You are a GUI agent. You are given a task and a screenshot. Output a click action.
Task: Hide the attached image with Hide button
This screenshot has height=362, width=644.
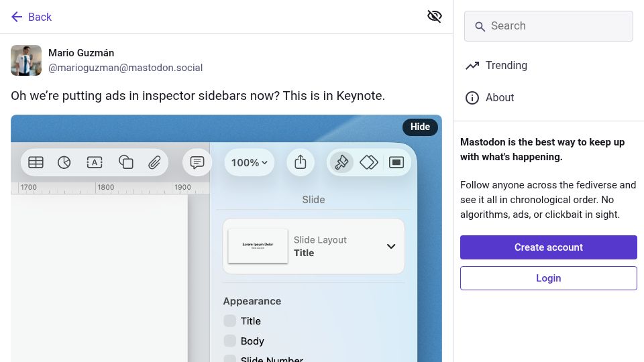(420, 127)
